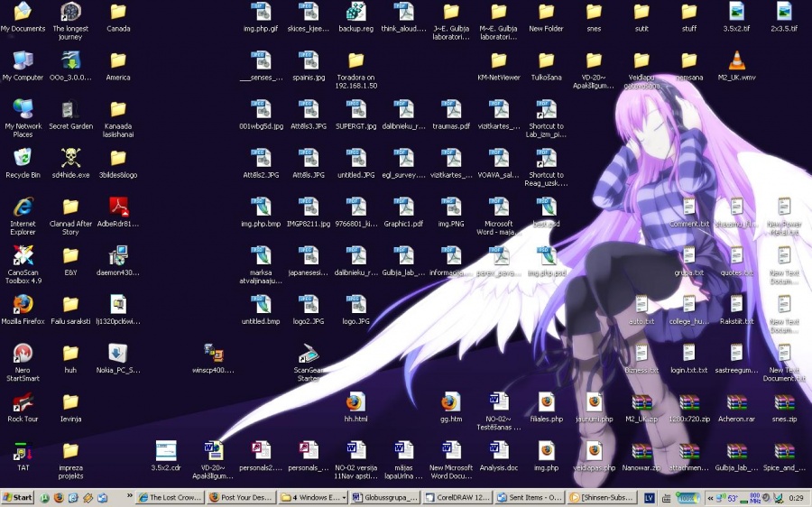Open the TAT desktop icon
The width and height of the screenshot is (812, 507).
(x=23, y=456)
